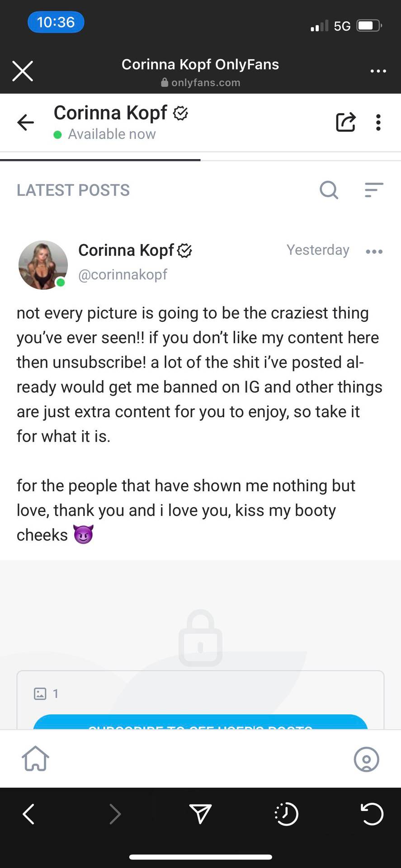Open the search icon in Latest Posts
Screen dimensions: 401x868
[x=329, y=190]
